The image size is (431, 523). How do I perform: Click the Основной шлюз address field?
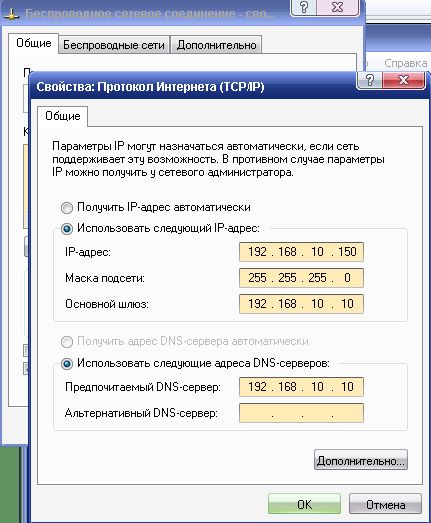pyautogui.click(x=301, y=304)
